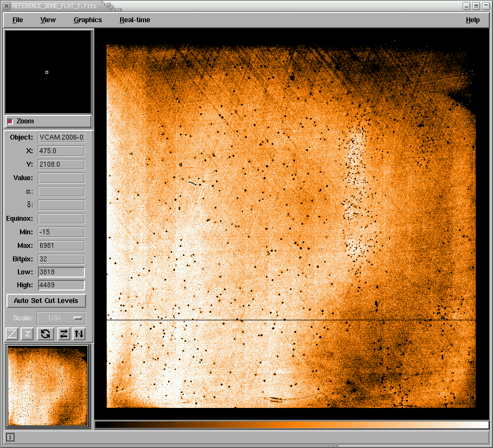The image size is (493, 448).
Task: Click the empty Equinox field
Action: [61, 219]
